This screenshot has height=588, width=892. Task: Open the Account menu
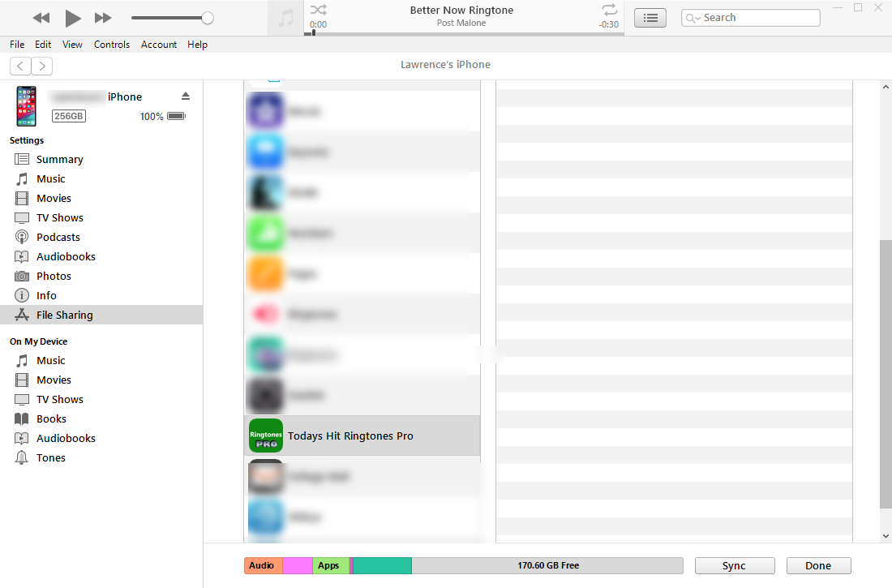click(159, 45)
